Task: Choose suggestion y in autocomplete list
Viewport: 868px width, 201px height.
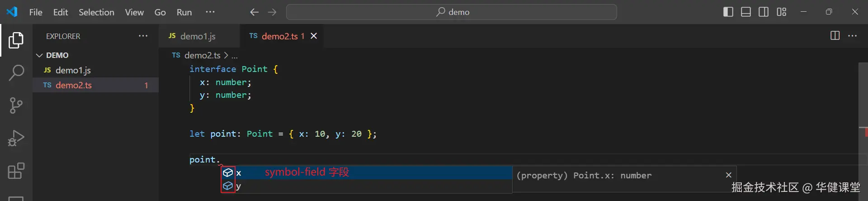Action: (x=366, y=186)
